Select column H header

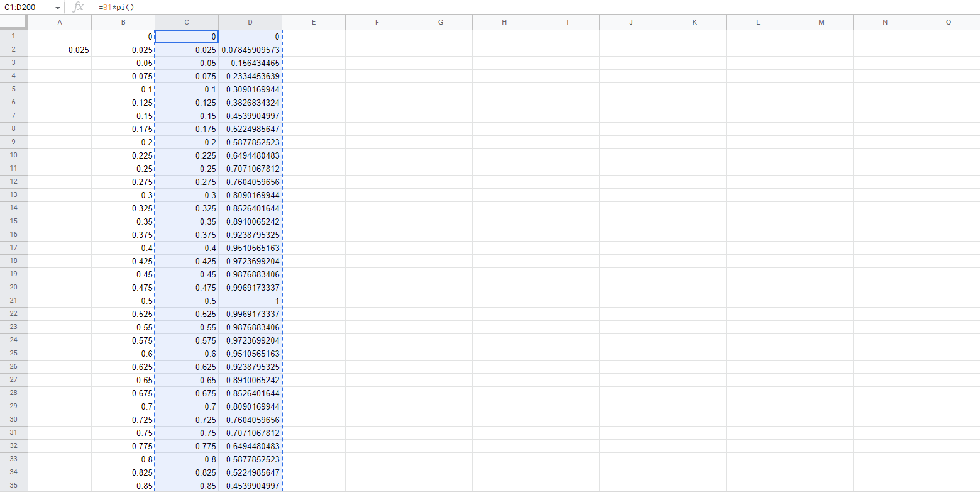click(x=504, y=21)
